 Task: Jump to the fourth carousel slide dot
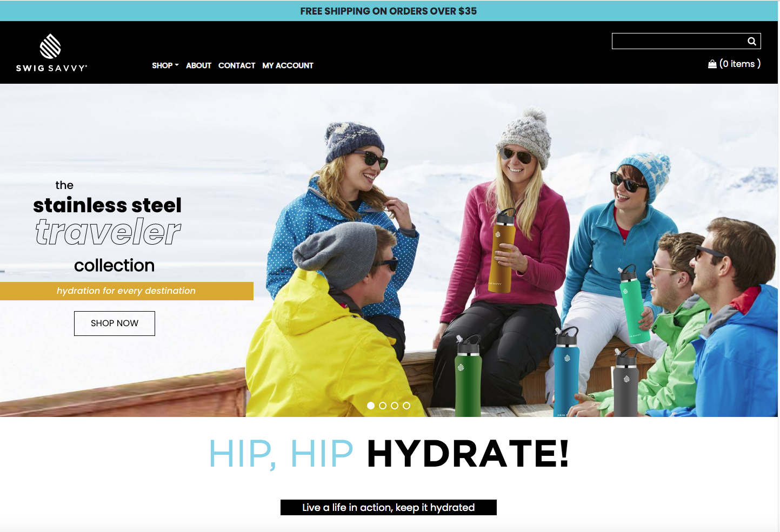tap(406, 406)
